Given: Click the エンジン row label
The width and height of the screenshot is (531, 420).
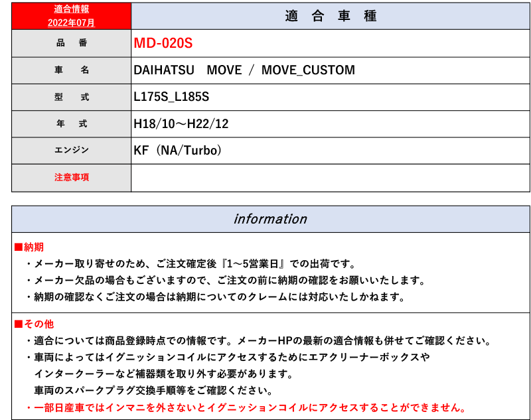Looking at the screenshot, I should tap(72, 150).
